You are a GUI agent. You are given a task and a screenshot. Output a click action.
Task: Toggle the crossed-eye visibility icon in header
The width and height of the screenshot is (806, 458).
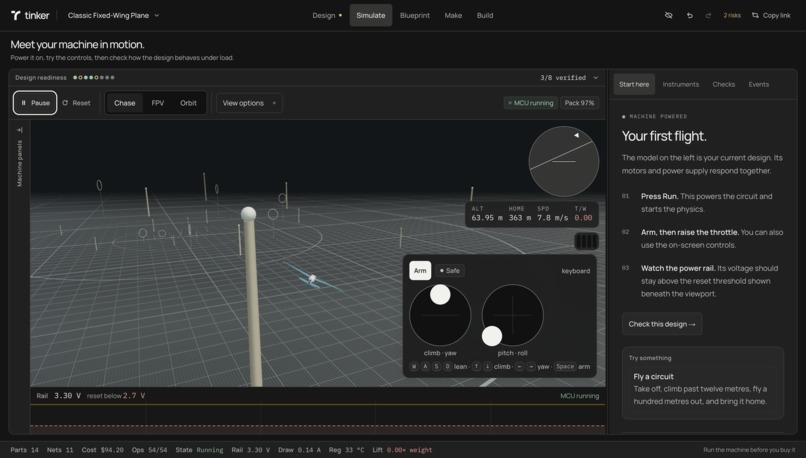(668, 15)
